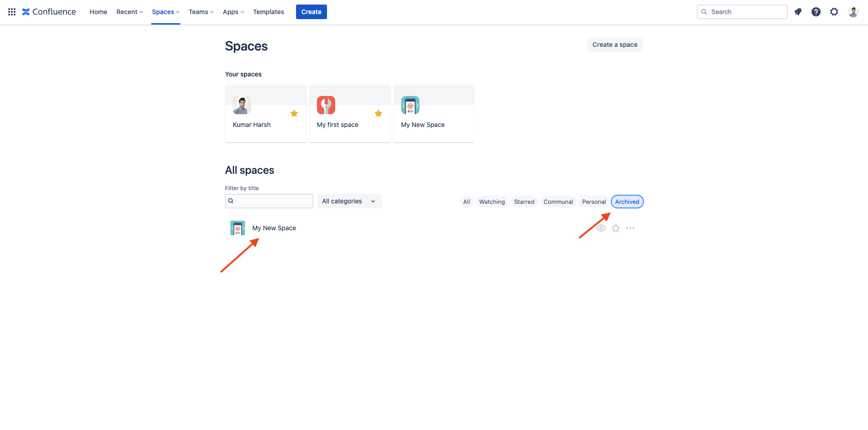
Task: Open the app switcher grid icon
Action: pos(12,12)
